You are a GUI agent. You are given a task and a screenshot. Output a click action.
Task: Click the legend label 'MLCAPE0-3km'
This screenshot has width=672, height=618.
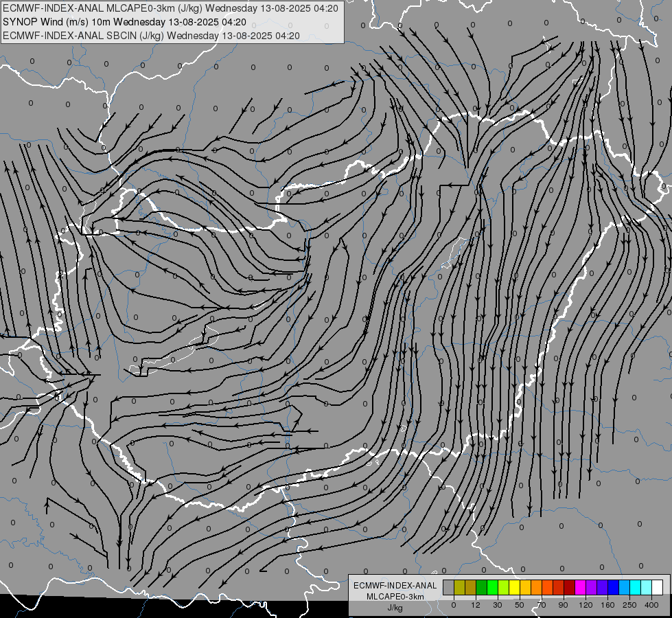pos(395,597)
